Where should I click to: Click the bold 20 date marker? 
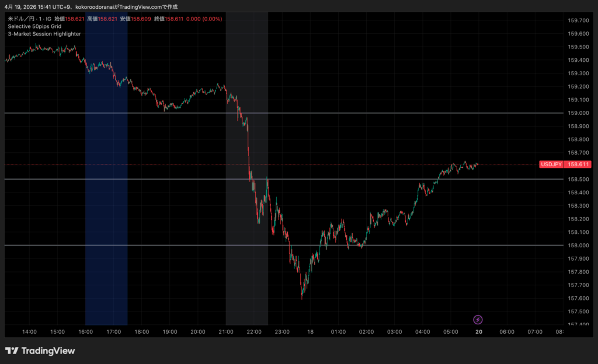[x=479, y=331]
